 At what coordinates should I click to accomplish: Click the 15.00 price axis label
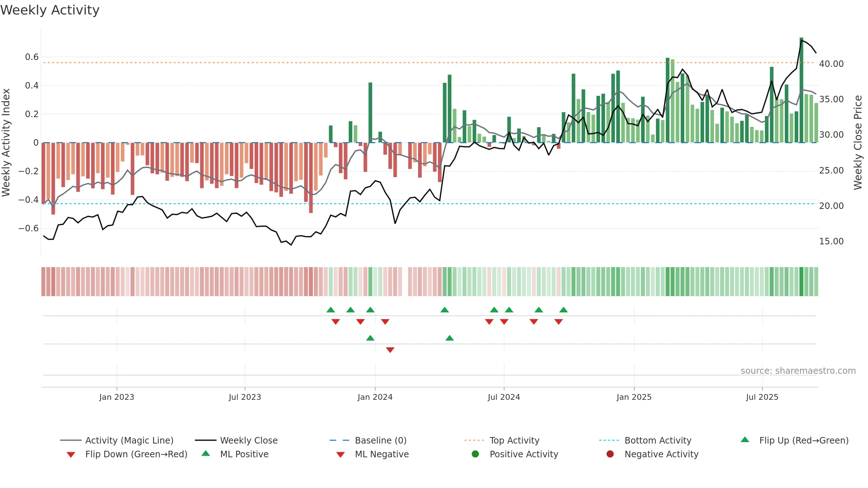pyautogui.click(x=831, y=241)
